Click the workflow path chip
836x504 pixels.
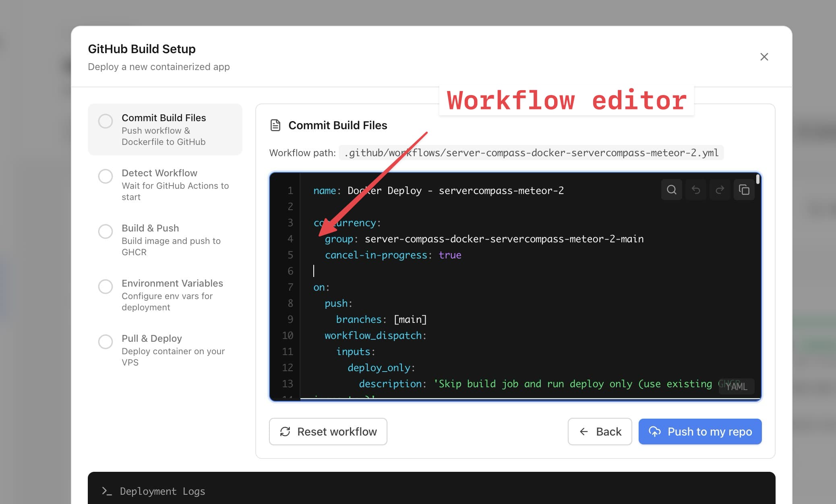[531, 153]
